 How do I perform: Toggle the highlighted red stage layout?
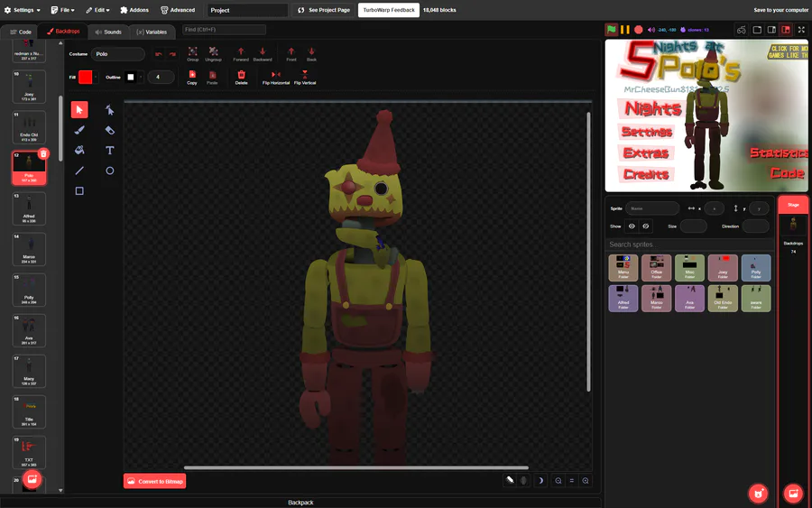click(786, 30)
